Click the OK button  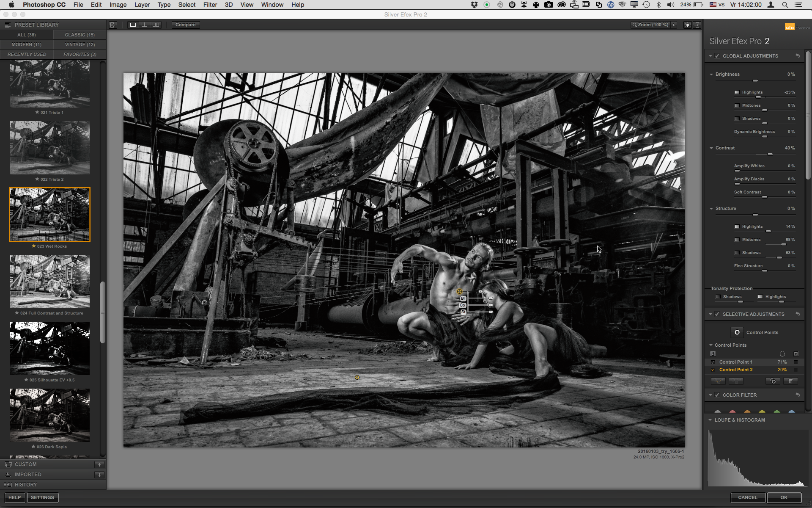coord(784,497)
